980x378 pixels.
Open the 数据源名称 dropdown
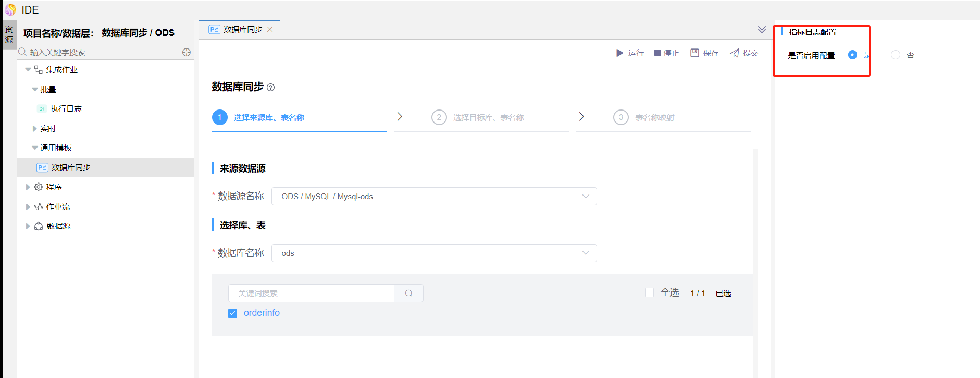tap(433, 197)
